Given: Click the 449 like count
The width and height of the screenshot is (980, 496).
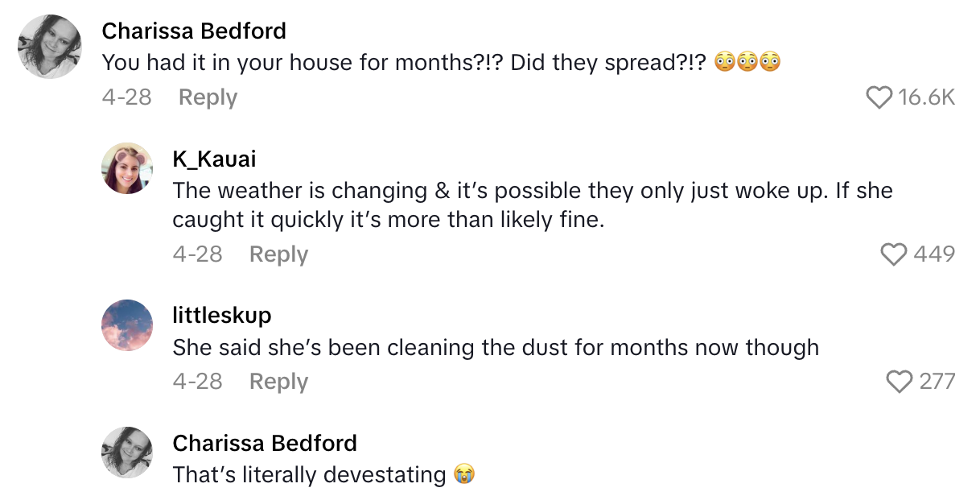Looking at the screenshot, I should [x=934, y=254].
